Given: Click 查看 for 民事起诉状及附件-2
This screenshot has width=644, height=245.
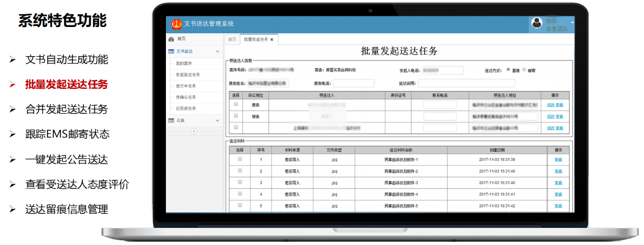Looking at the screenshot, I should click(x=558, y=171).
